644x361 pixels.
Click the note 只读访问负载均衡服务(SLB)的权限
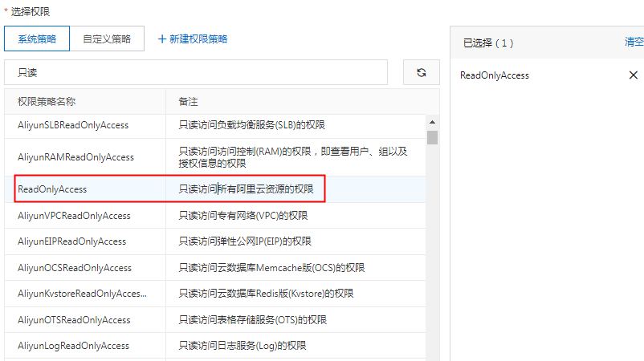coord(252,125)
